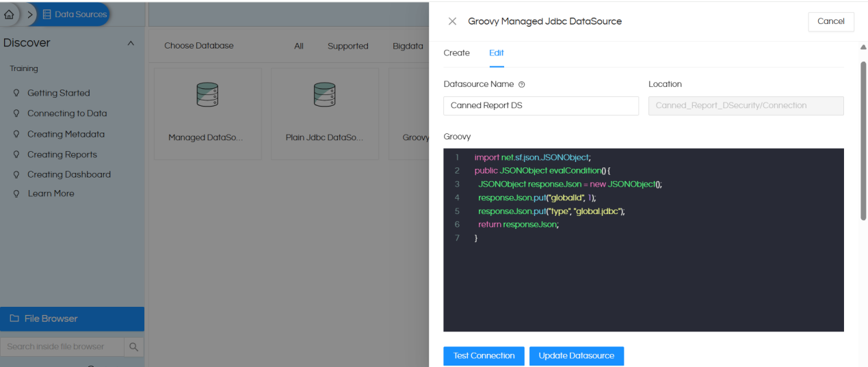Click the Update Datasource button
Screen dimensions: 868x367
576,355
